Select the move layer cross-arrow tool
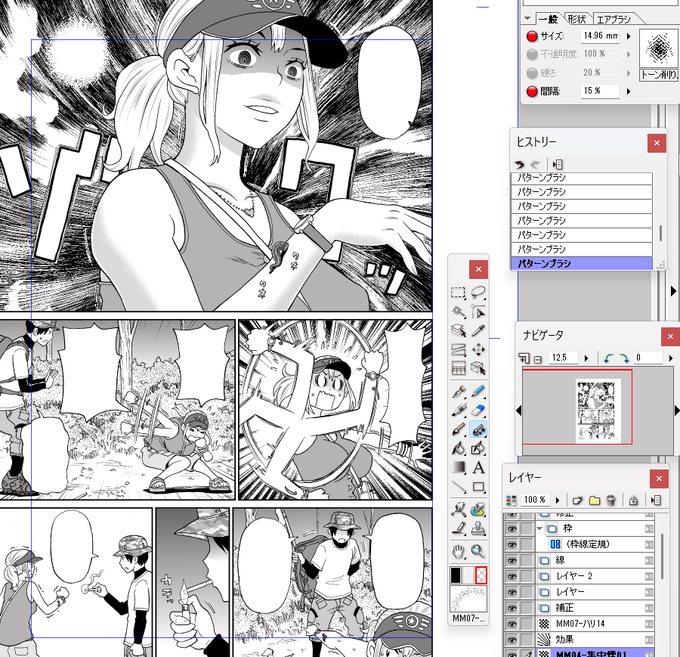 tap(478, 350)
